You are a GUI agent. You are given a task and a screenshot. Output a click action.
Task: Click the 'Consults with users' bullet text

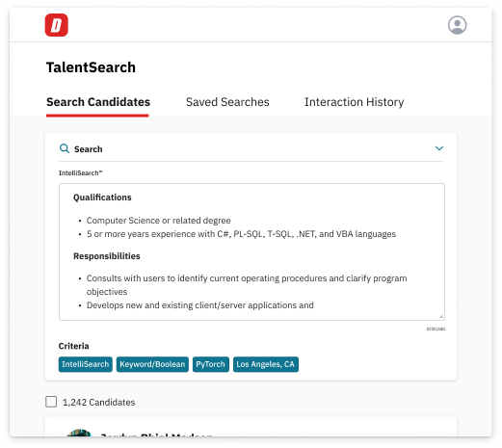point(247,285)
